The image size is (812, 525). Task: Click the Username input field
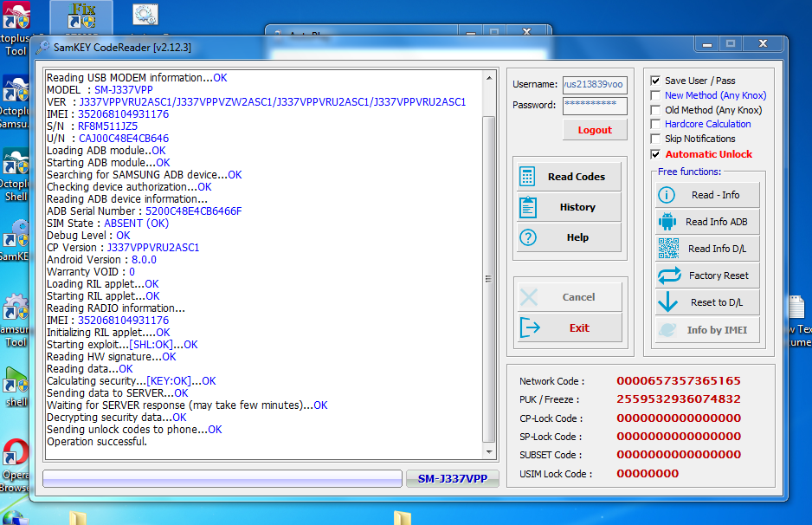pos(595,85)
